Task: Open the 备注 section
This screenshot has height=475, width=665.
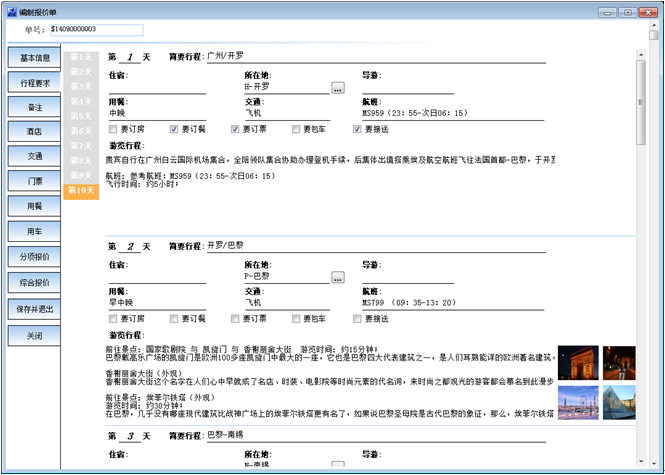Action: [x=34, y=107]
